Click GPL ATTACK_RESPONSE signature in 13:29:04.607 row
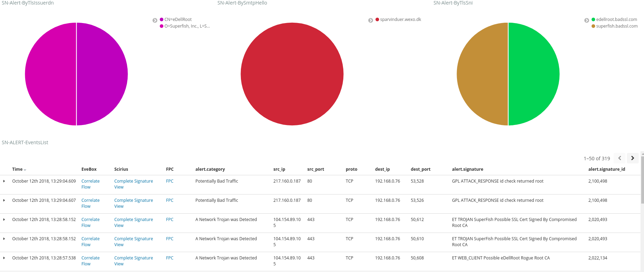 click(498, 200)
